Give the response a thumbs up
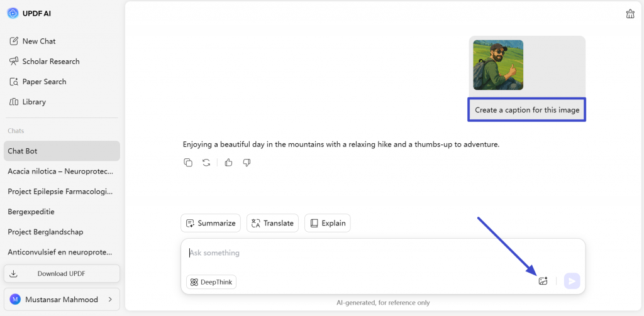644x316 pixels. [x=229, y=163]
